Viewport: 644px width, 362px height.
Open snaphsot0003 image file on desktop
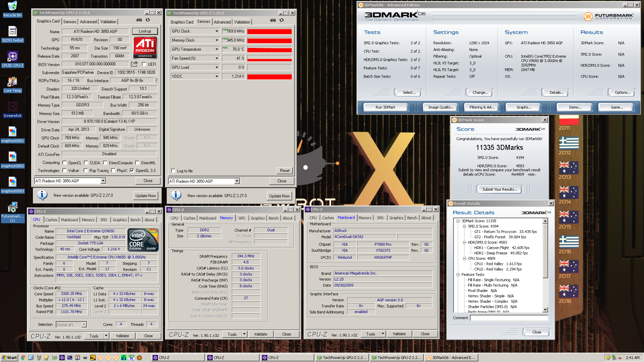click(x=12, y=185)
